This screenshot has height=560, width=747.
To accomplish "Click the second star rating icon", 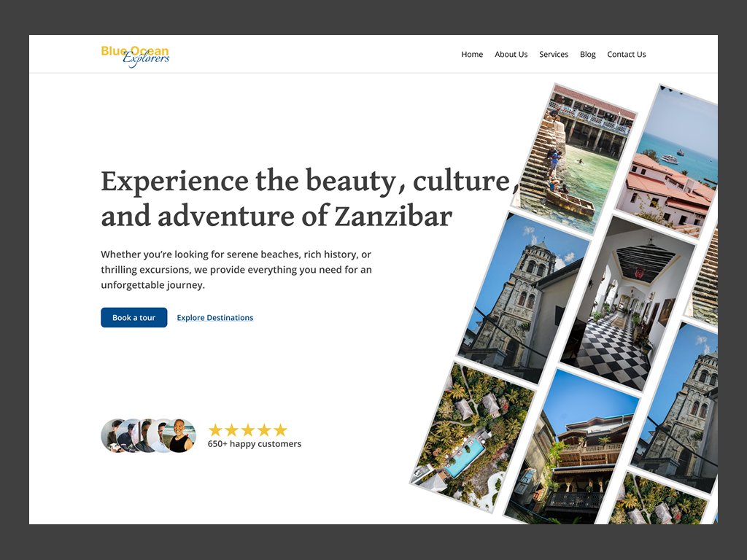I will 232,430.
